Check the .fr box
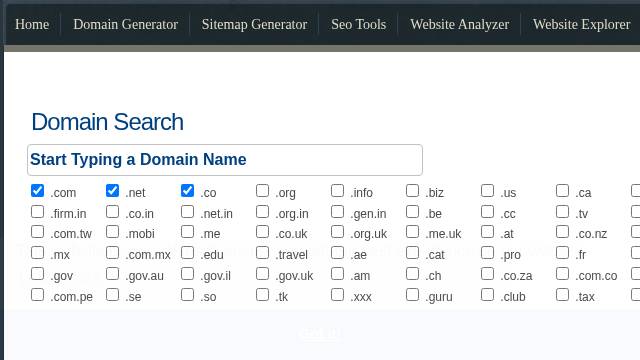 (562, 253)
